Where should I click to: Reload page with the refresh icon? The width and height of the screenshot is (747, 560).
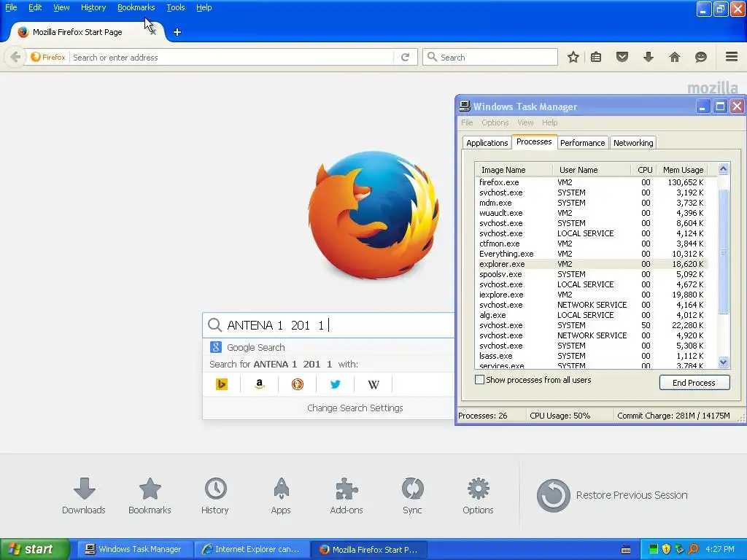coord(406,57)
